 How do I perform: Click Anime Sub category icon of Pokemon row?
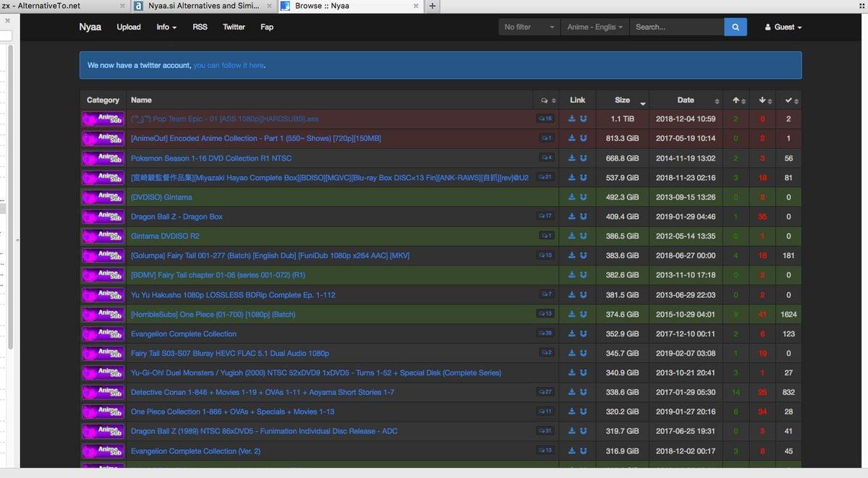point(103,158)
